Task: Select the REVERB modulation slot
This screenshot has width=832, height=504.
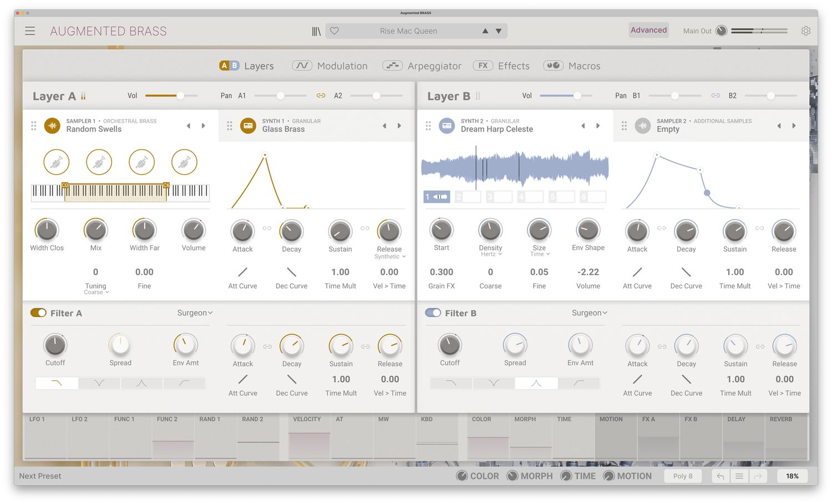Action: (787, 436)
